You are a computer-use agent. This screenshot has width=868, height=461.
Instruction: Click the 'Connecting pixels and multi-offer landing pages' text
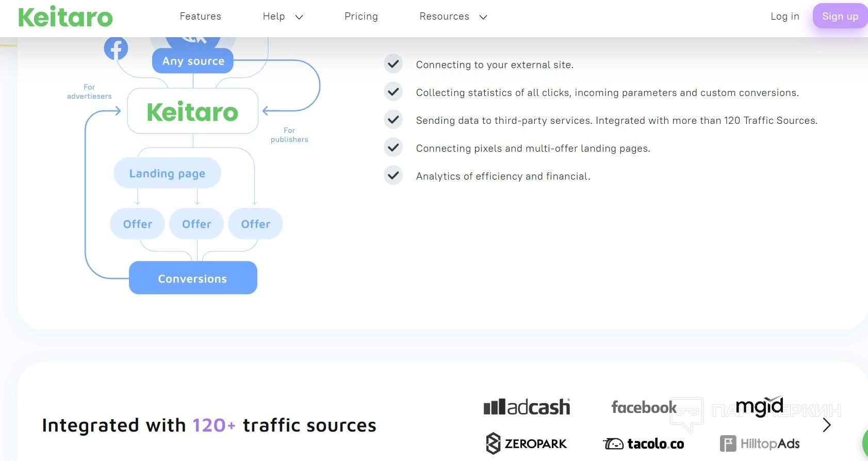pos(533,149)
